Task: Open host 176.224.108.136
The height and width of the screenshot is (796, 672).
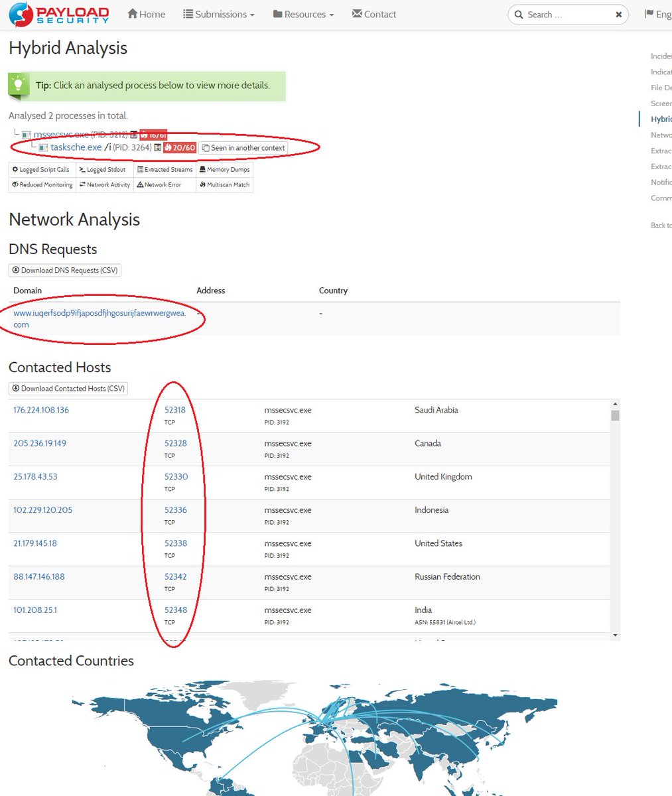Action: (x=41, y=410)
